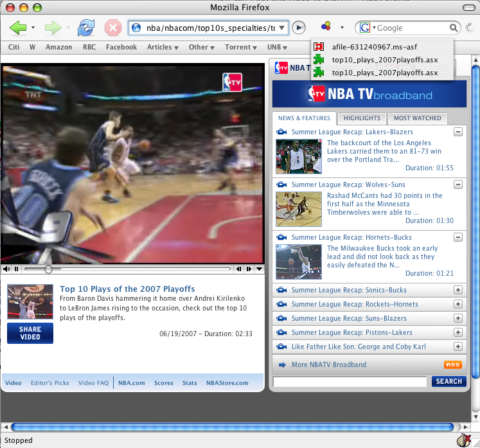The image size is (480, 448).
Task: Switch to the MOST WATCHED tab
Action: [x=418, y=118]
